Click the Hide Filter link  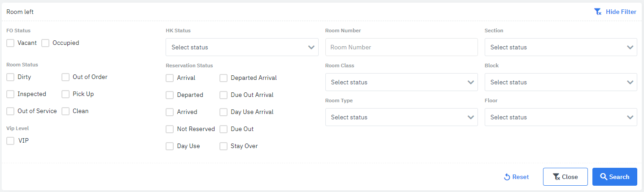tap(621, 12)
